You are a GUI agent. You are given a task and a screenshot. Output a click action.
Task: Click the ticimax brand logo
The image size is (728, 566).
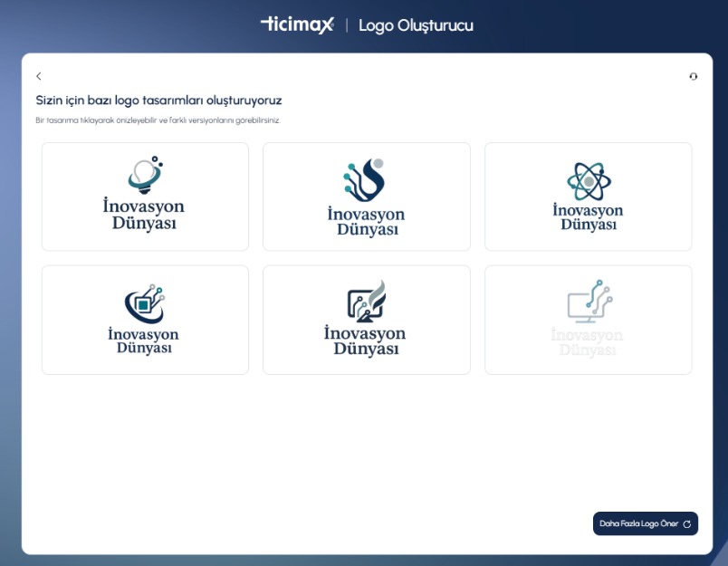(x=297, y=24)
